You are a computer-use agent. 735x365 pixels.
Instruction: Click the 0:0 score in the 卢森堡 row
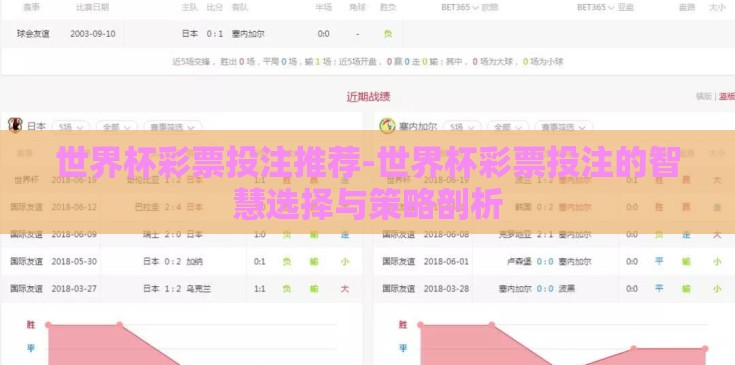coord(545,261)
